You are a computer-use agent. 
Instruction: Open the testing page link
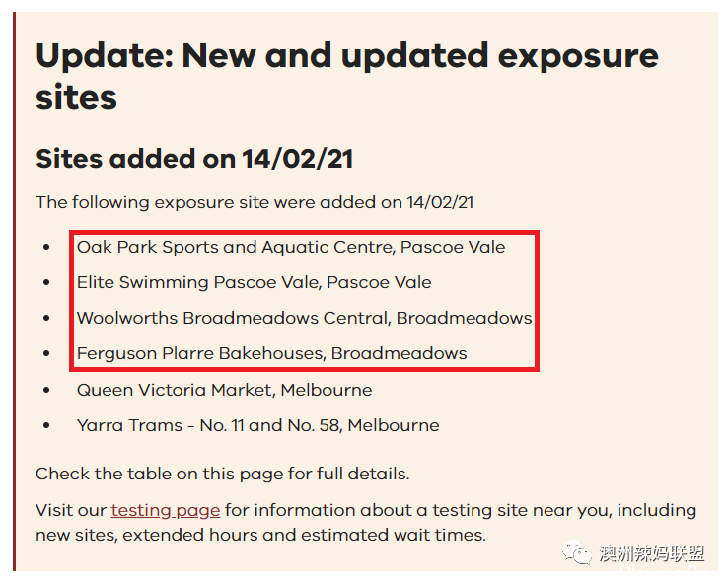[166, 511]
